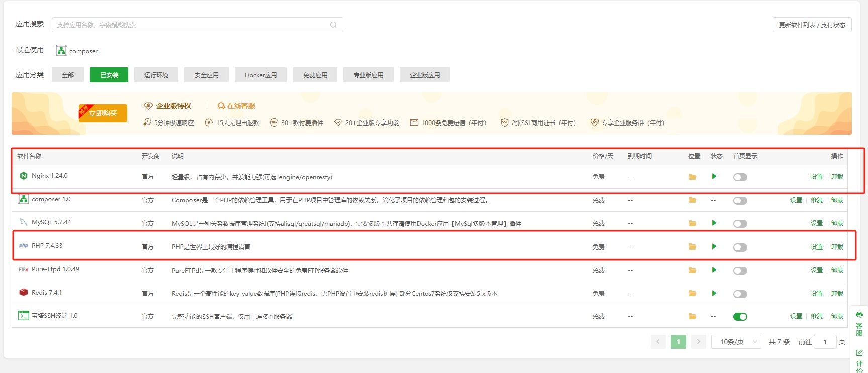This screenshot has width=868, height=373.
Task: Click 卸载 for Nginx 1.24.0
Action: [x=837, y=177]
